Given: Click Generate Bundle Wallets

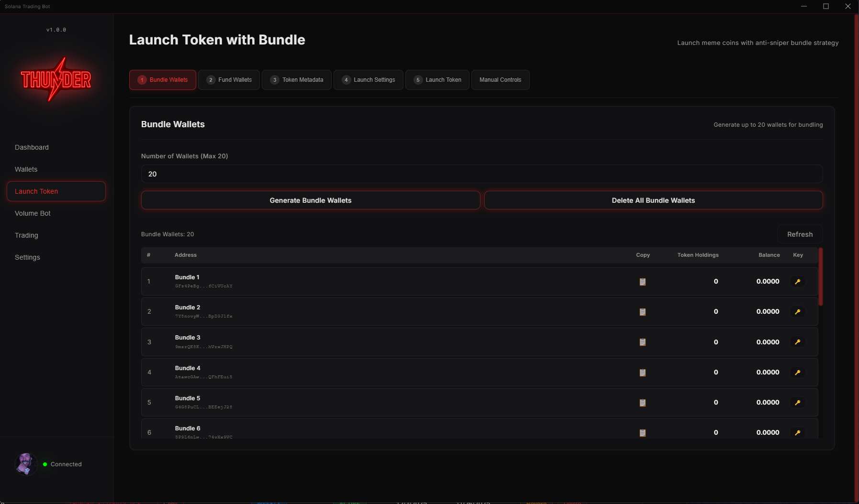Looking at the screenshot, I should coord(310,200).
